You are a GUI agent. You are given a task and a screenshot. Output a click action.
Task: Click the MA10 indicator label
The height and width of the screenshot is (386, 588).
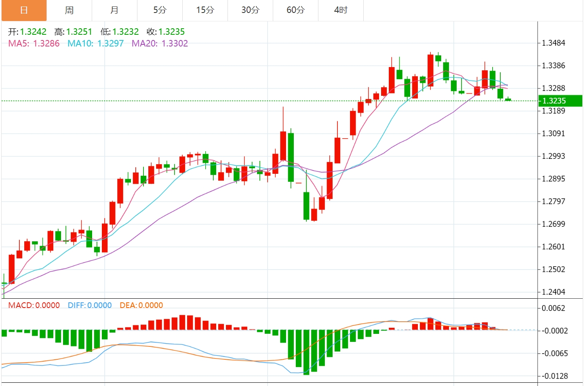coord(95,44)
